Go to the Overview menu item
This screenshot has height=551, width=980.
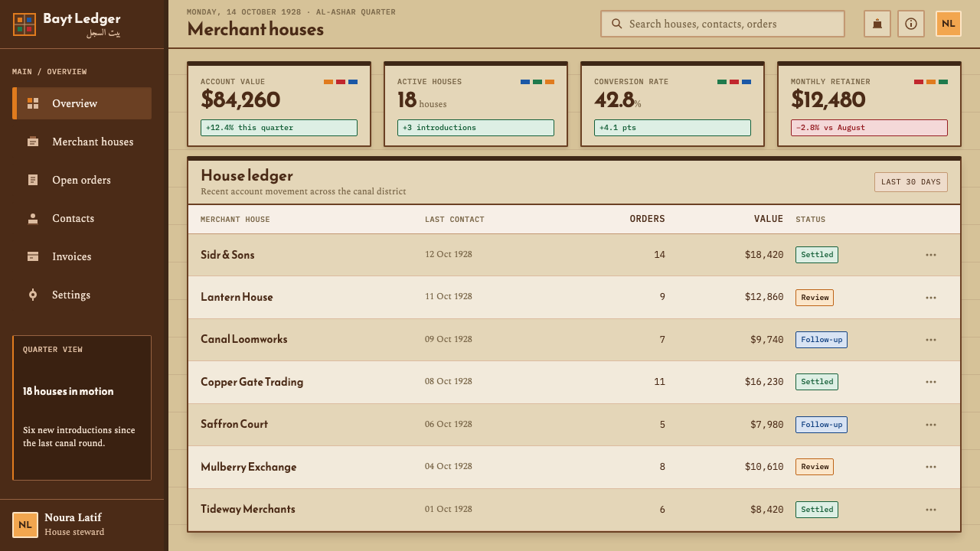click(82, 103)
